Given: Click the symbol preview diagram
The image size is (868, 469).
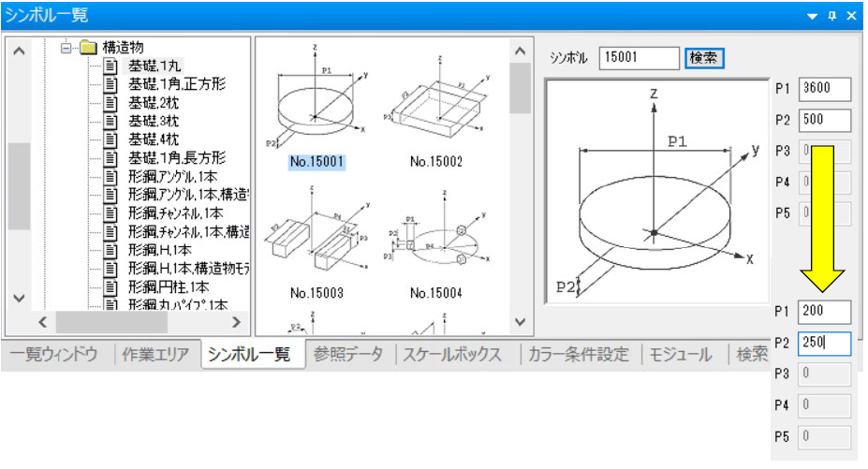Looking at the screenshot, I should coord(657,192).
